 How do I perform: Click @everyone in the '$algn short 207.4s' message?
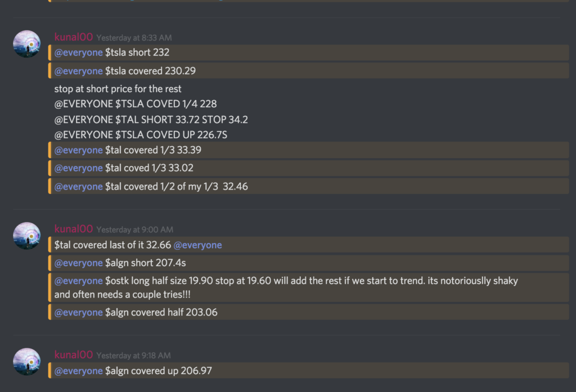click(x=78, y=263)
